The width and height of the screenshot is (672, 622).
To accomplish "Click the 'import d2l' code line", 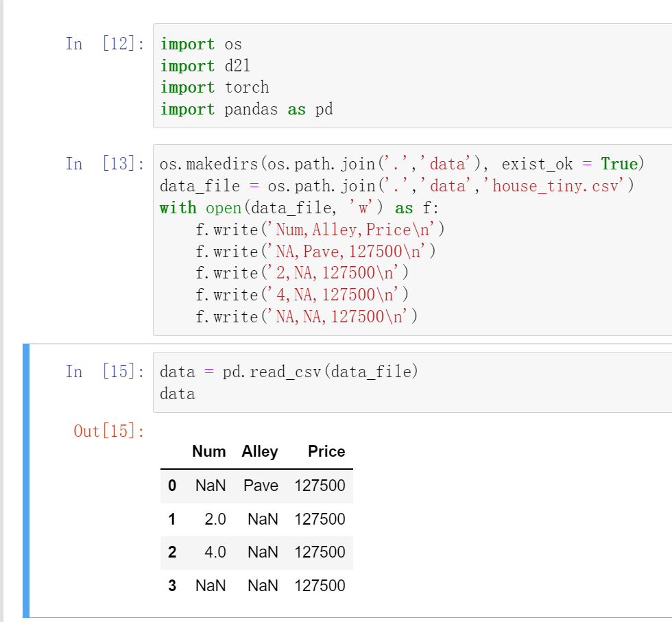I will click(x=205, y=66).
